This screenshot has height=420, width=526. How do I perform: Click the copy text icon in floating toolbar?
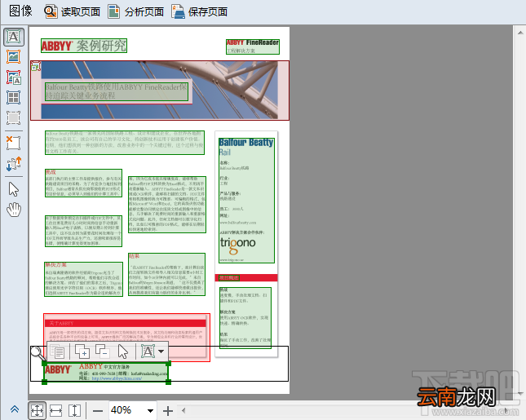point(58,351)
